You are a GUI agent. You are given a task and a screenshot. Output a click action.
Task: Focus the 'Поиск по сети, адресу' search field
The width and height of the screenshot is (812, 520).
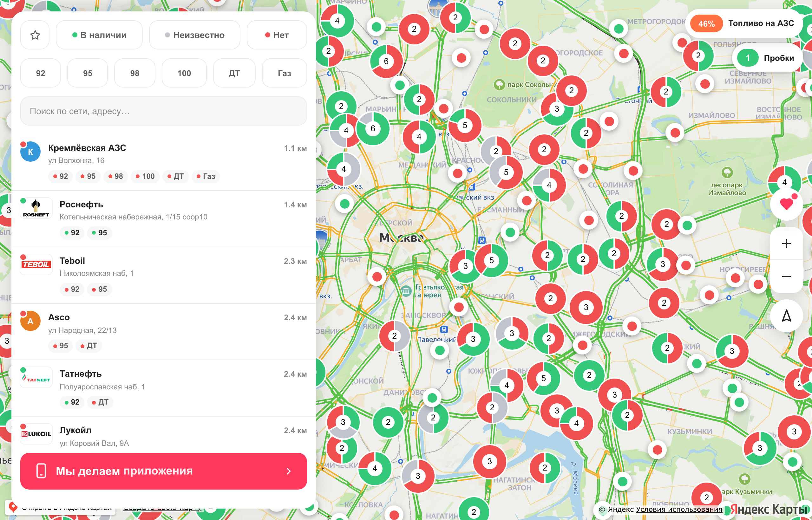[x=163, y=111]
